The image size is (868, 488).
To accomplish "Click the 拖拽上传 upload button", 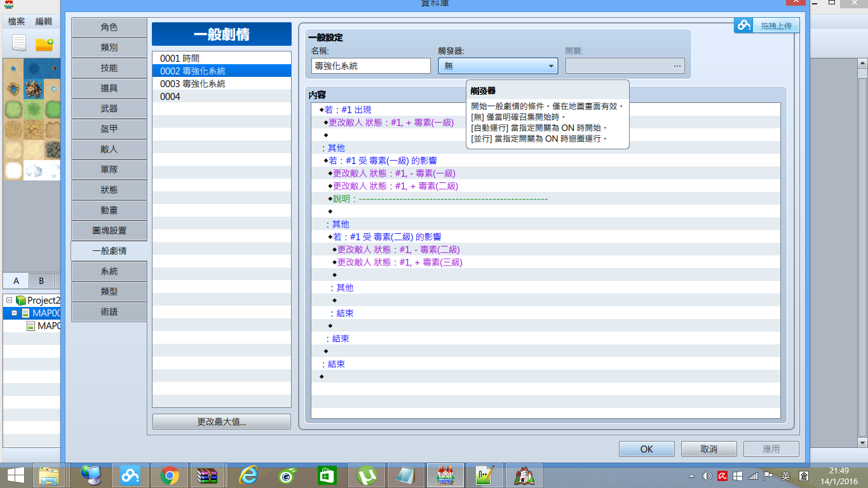I will coord(767,25).
